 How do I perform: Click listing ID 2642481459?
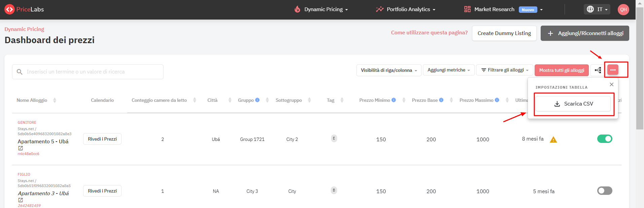coord(29,206)
